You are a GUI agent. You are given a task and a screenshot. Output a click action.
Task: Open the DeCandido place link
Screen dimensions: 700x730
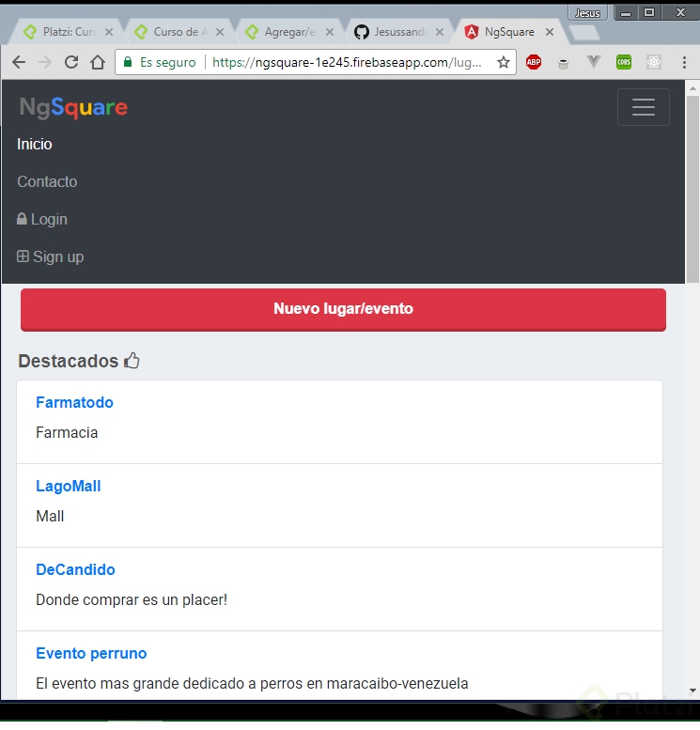coord(75,569)
